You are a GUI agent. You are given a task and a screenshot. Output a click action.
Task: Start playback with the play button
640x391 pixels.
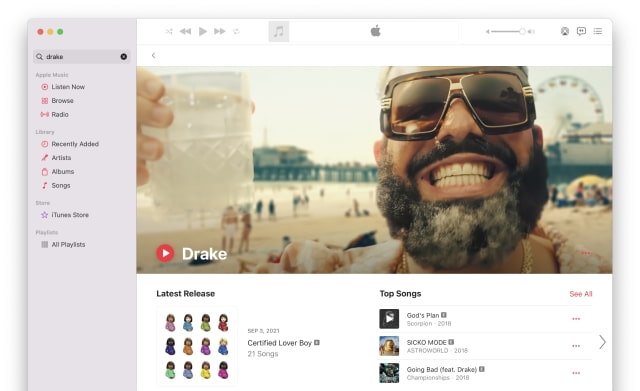(x=202, y=31)
